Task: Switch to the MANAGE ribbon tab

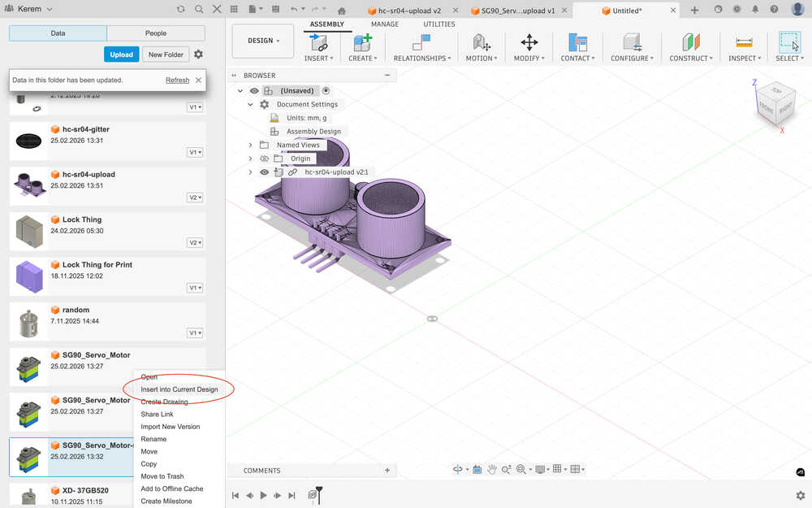Action: coord(385,24)
